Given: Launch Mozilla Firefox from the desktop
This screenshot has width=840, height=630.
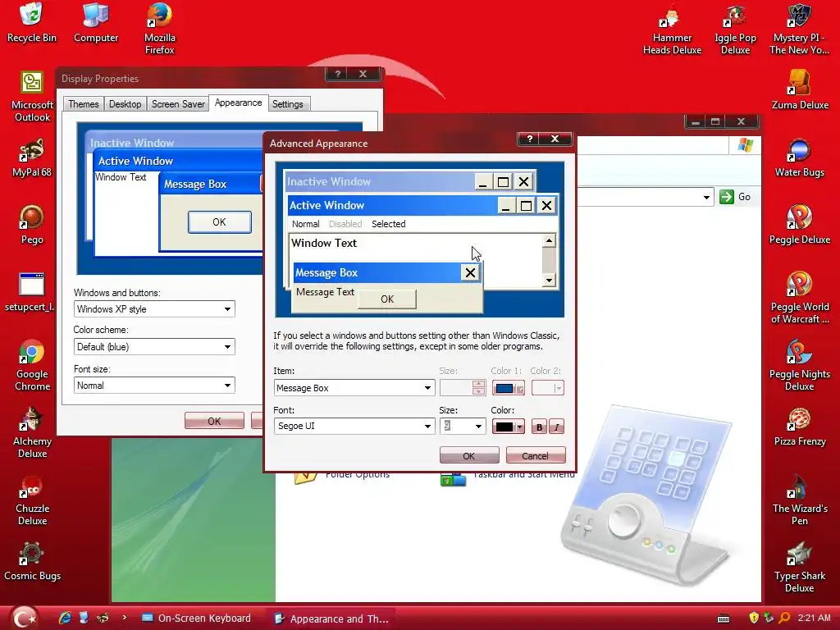Looking at the screenshot, I should coord(160,29).
